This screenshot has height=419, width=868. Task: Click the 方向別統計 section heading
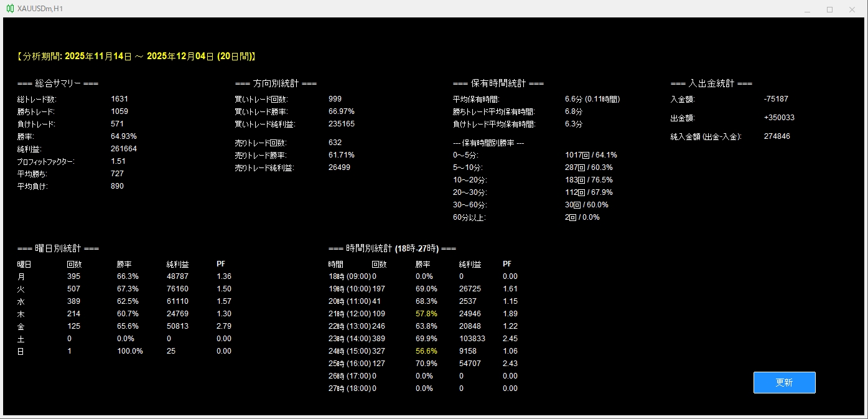pos(276,83)
